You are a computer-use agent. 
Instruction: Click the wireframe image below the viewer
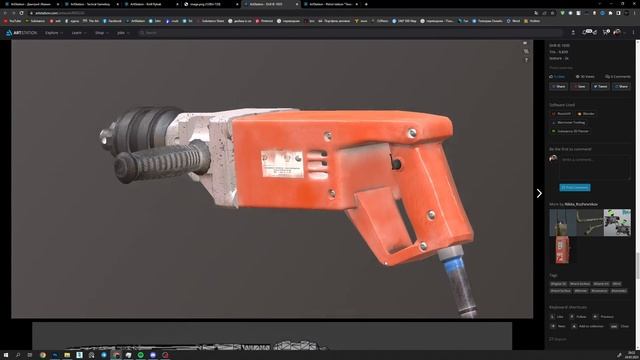(272, 336)
